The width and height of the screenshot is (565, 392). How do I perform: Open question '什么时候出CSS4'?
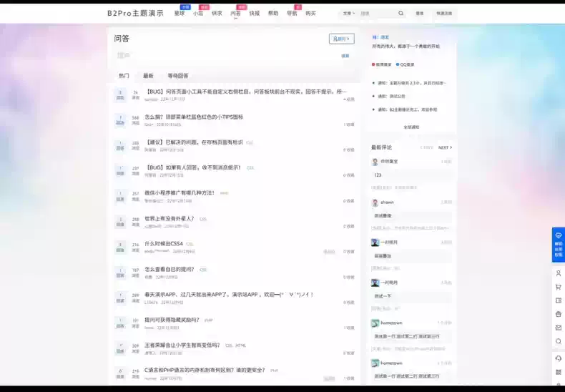click(164, 244)
